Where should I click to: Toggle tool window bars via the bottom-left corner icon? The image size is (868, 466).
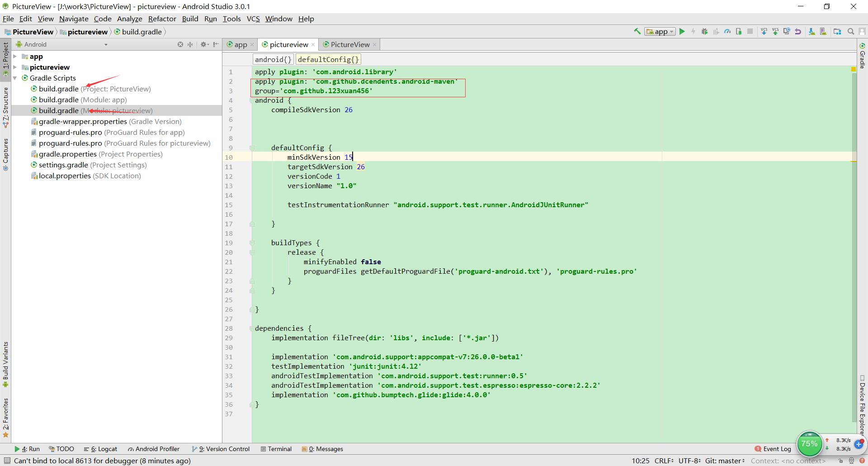coord(7,461)
